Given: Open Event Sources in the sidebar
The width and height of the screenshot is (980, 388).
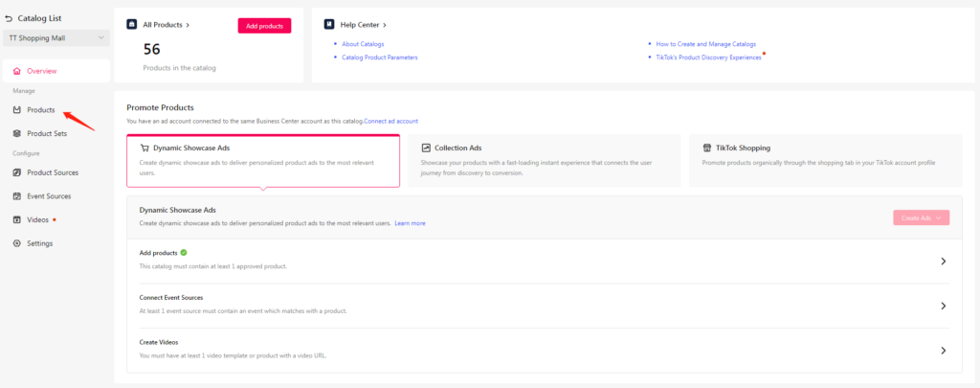Looking at the screenshot, I should click(x=49, y=196).
